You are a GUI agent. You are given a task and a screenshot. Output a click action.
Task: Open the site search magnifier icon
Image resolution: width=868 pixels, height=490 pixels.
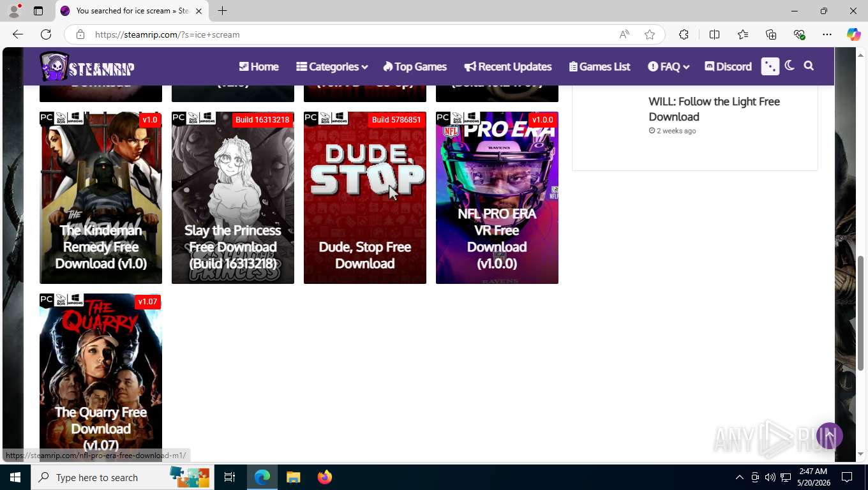[x=809, y=66]
